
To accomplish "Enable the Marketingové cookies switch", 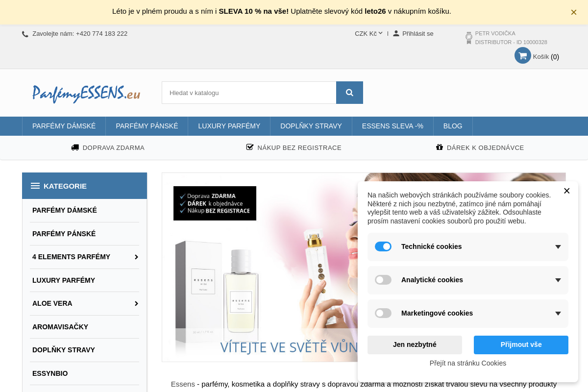I will pos(383,313).
